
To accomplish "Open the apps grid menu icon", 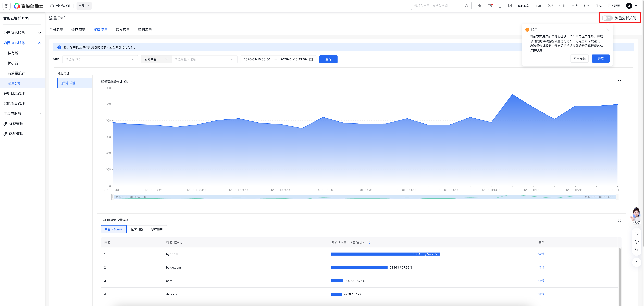I will (x=6, y=6).
